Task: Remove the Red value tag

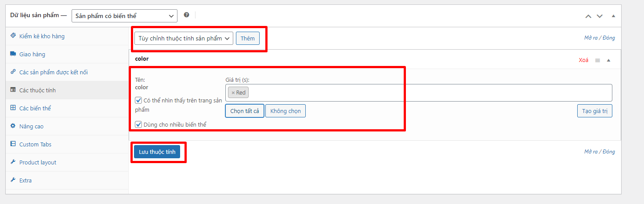Action: pos(233,93)
